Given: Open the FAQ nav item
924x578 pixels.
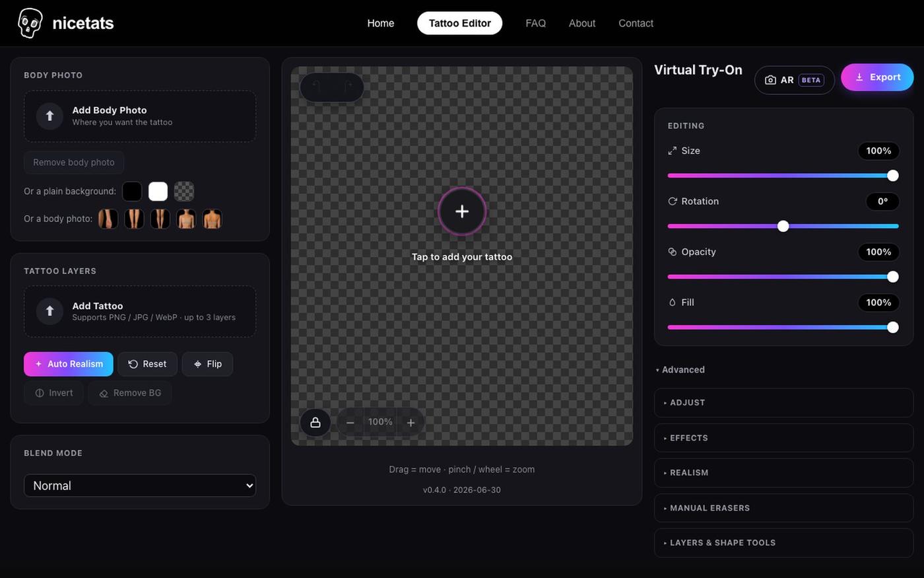Looking at the screenshot, I should pos(536,23).
